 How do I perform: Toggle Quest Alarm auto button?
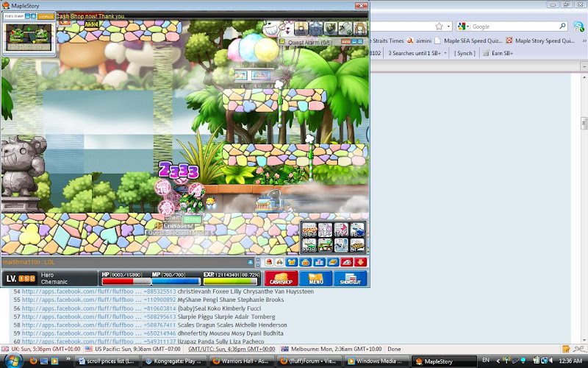[x=345, y=41]
